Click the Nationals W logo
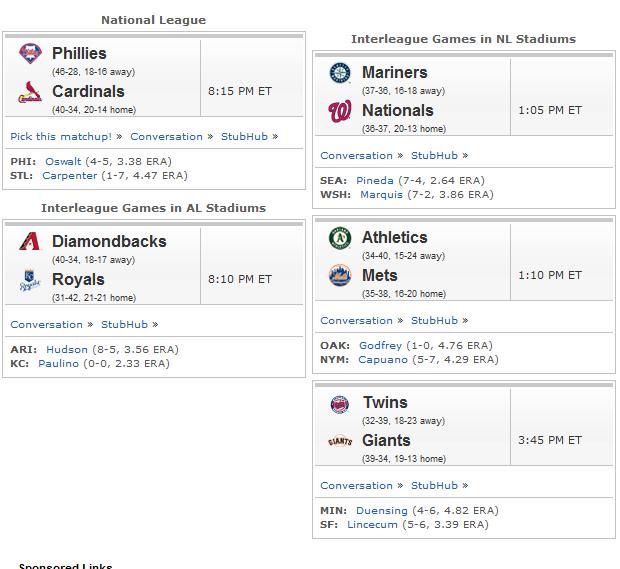Viewport: 620px width, 569px height. coord(340,111)
